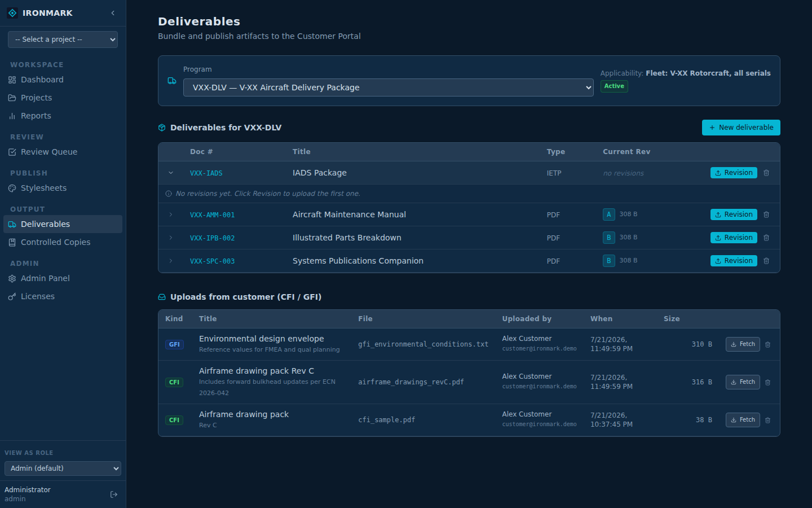Click the New deliverable button
This screenshot has width=812, height=508.
(x=741, y=128)
